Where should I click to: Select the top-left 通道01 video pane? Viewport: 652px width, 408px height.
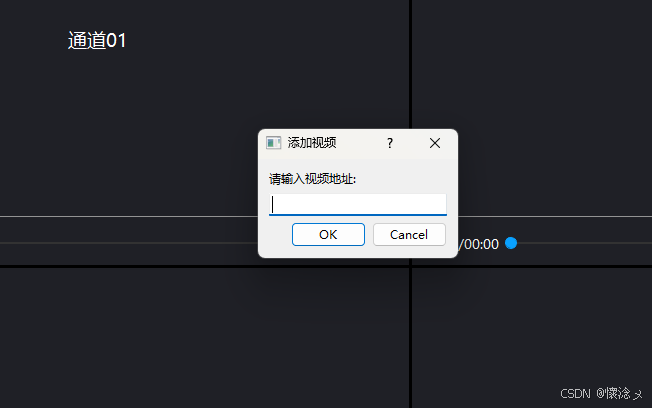pos(204,108)
